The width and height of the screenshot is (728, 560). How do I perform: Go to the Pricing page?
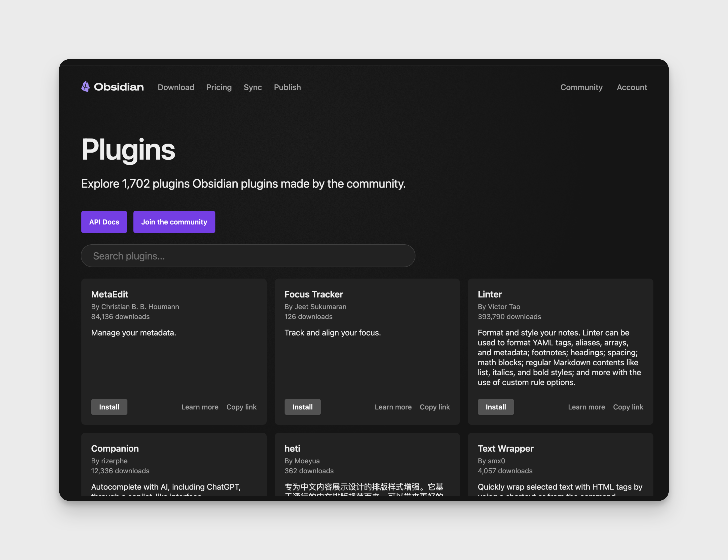[x=218, y=87]
